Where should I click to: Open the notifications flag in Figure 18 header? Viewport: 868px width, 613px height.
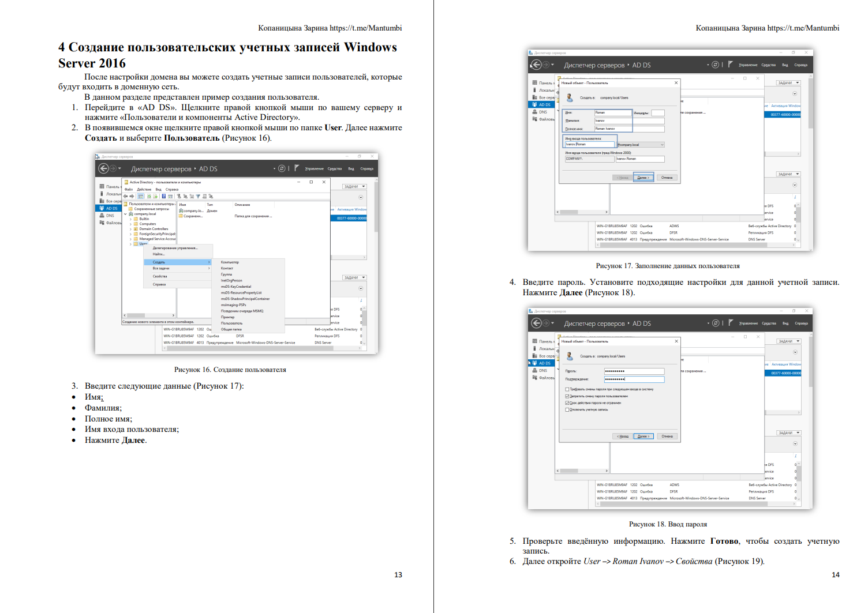tap(731, 322)
